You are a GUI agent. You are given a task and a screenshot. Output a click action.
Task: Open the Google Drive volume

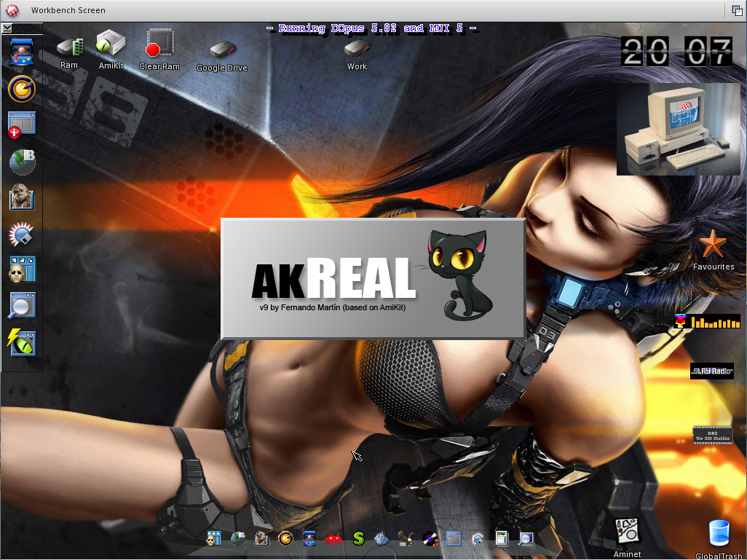(223, 50)
